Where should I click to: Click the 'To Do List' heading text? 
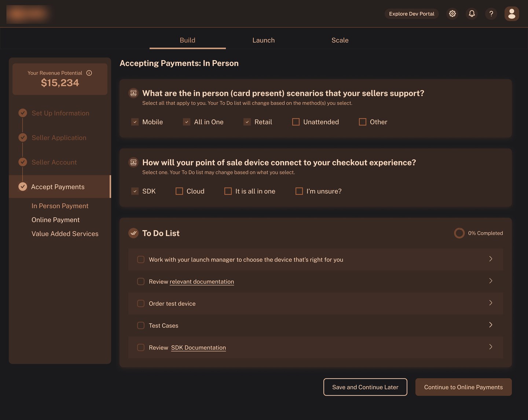click(x=161, y=233)
